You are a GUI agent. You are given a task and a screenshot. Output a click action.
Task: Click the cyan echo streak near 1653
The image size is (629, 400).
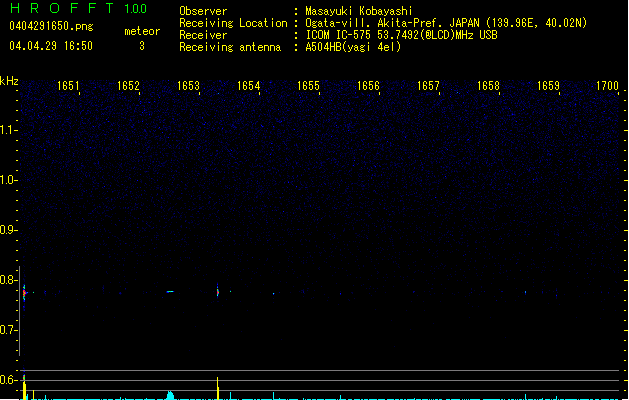170,291
